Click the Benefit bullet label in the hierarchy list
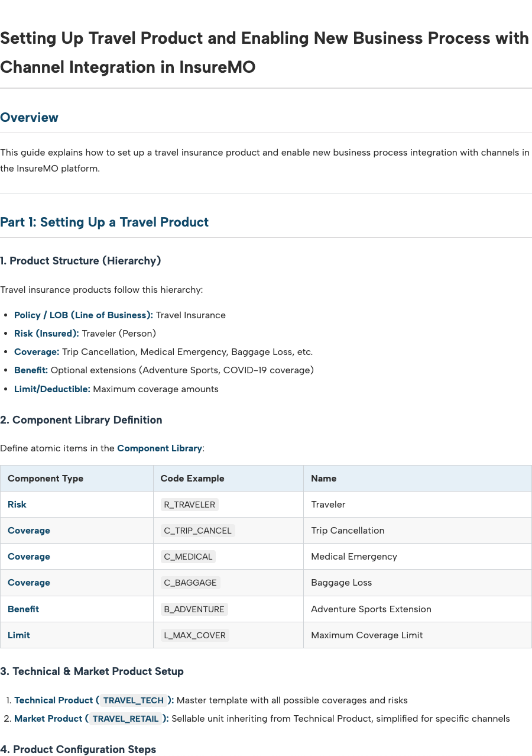532x756 pixels. 31,370
